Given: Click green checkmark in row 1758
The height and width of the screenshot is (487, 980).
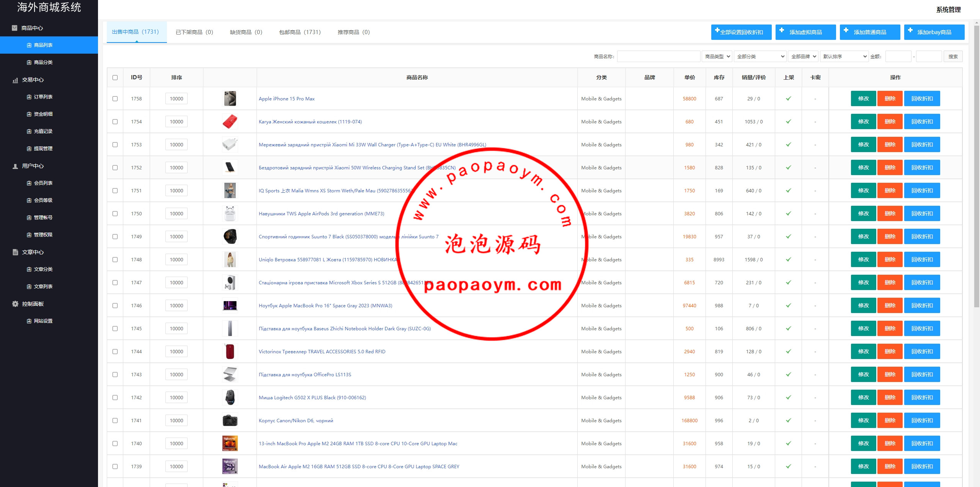Looking at the screenshot, I should click(x=789, y=98).
